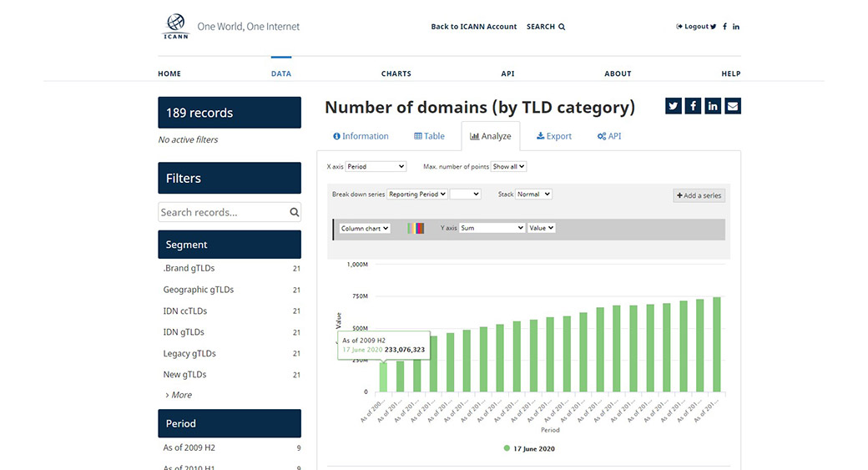Open the series color palette swatch
The height and width of the screenshot is (470, 868).
click(416, 228)
